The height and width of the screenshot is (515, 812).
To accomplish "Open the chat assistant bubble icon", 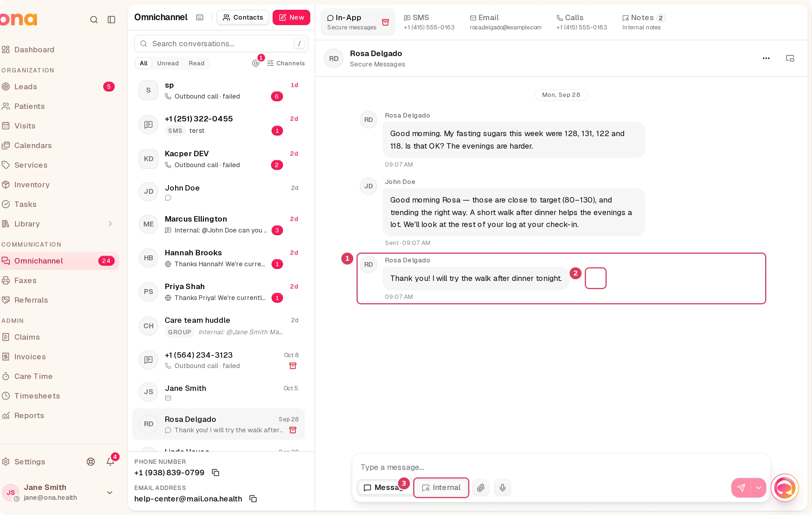I will point(785,487).
